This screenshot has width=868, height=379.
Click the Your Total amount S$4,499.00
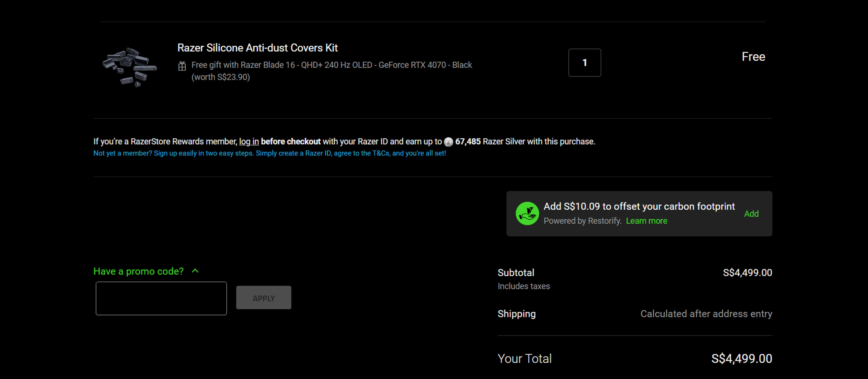pyautogui.click(x=741, y=358)
